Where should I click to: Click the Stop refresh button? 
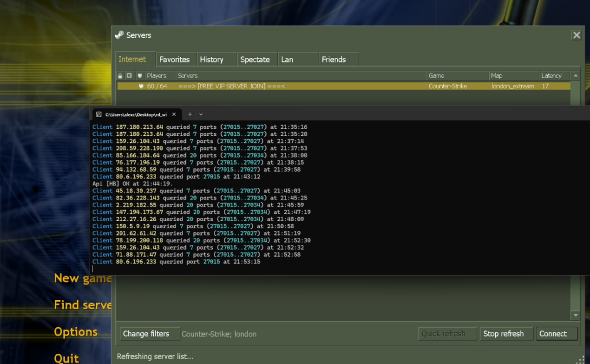point(507,334)
